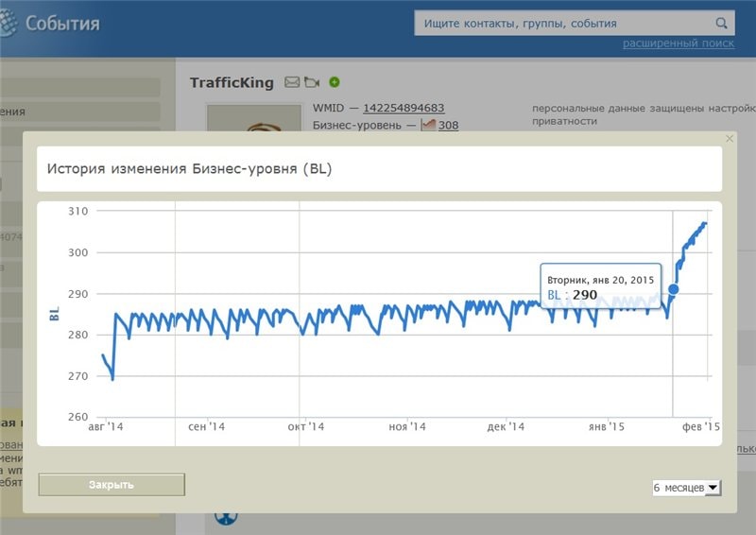
Task: Click the blue round icon below the dialog
Action: click(x=225, y=517)
